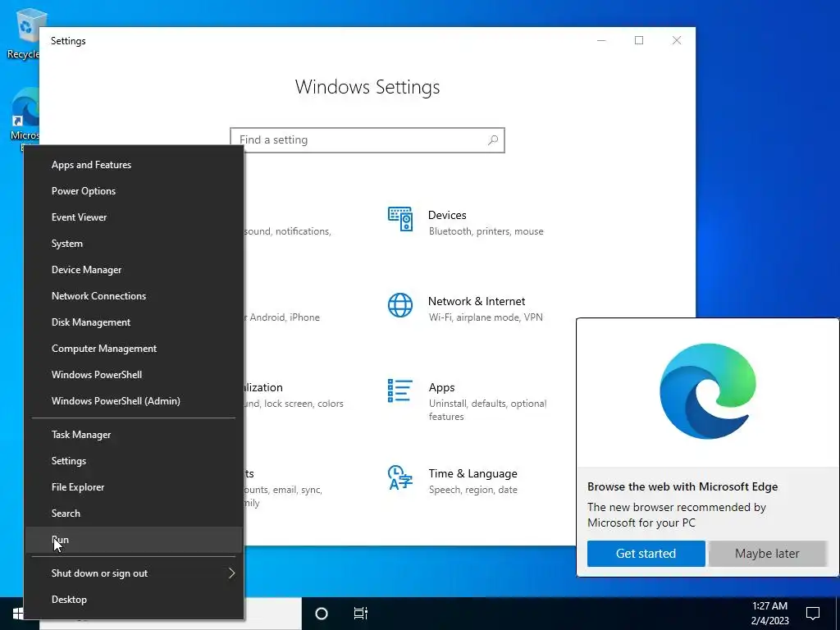The height and width of the screenshot is (630, 840).
Task: Select Search in the context menu
Action: click(x=134, y=514)
